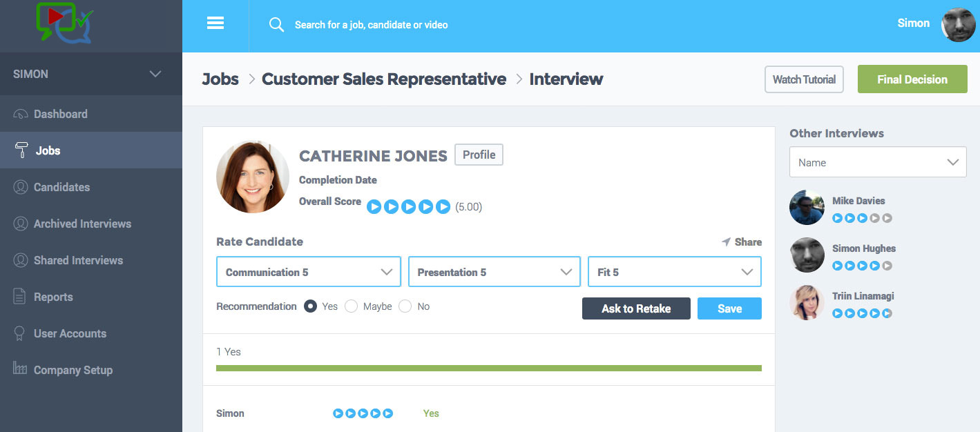Open the Dashboard from the sidebar
Viewport: 980px width, 432px height.
pyautogui.click(x=60, y=114)
